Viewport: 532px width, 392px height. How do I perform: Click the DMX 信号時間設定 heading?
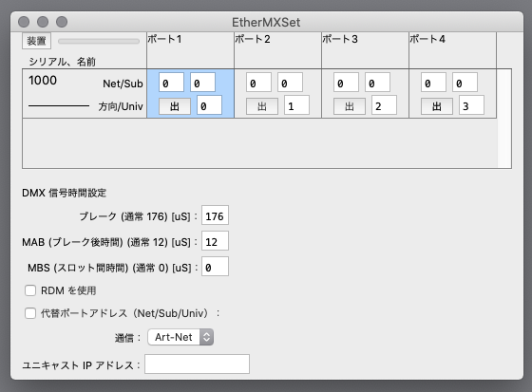pyautogui.click(x=65, y=193)
